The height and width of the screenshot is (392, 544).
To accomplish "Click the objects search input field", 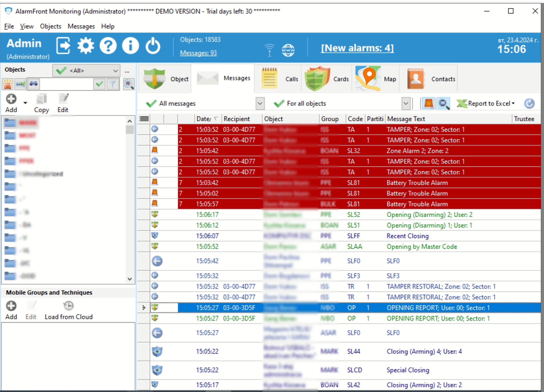I will [66, 84].
